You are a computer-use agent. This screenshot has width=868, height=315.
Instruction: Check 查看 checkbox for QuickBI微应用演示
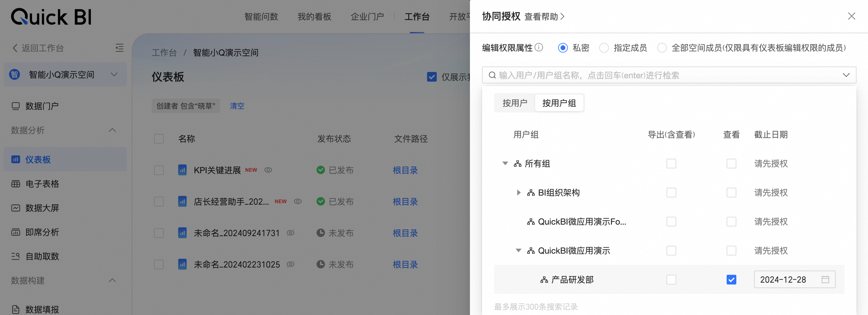click(x=731, y=251)
